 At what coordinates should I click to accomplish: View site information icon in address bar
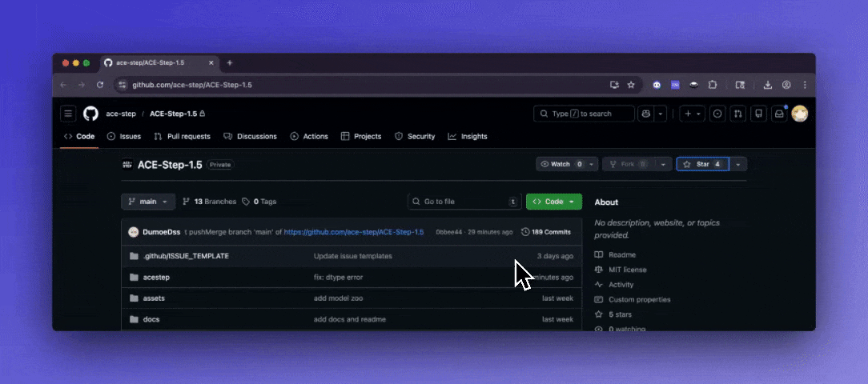coord(123,86)
